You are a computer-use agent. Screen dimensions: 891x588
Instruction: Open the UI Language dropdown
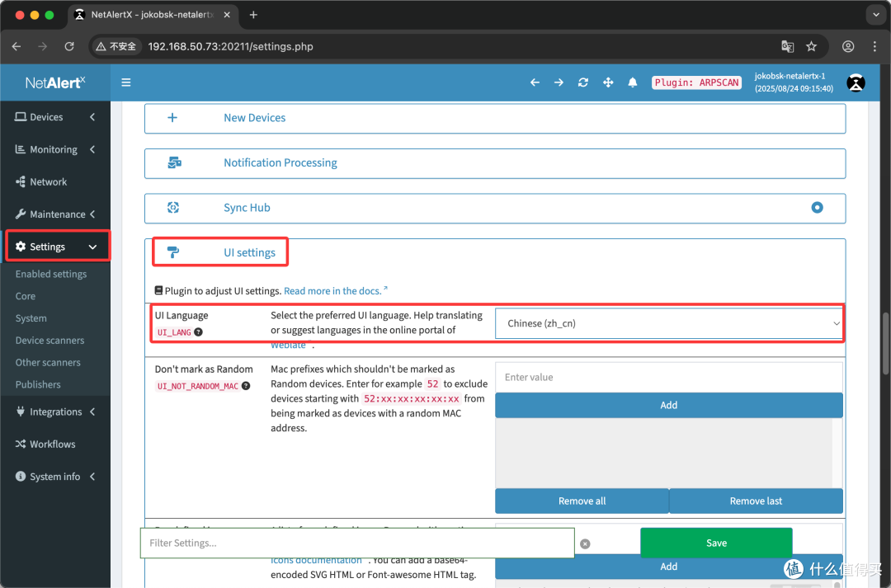click(669, 323)
